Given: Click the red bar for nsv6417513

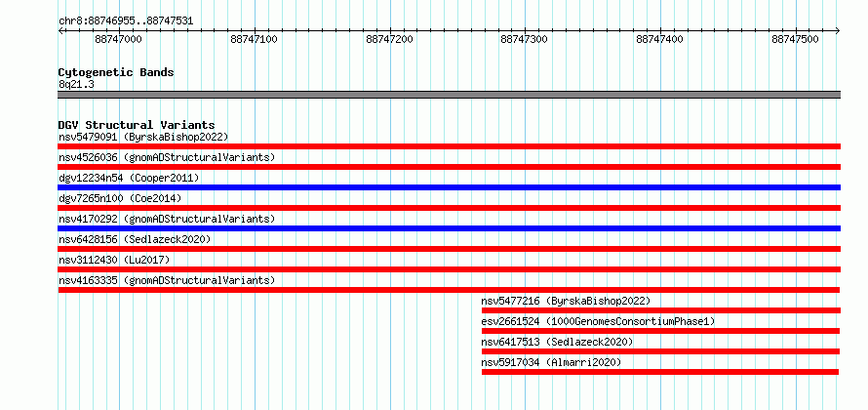Looking at the screenshot, I should tap(660, 351).
